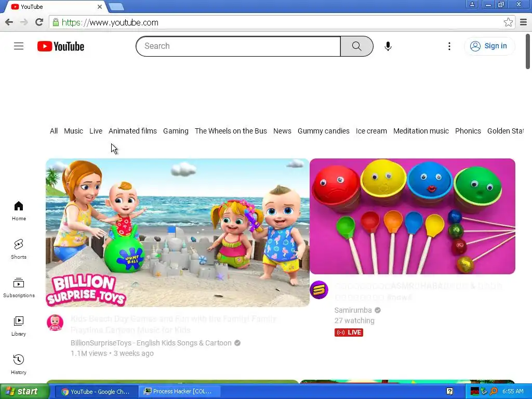Open Shorts in sidebar
Image resolution: width=532 pixels, height=399 pixels.
click(x=19, y=249)
